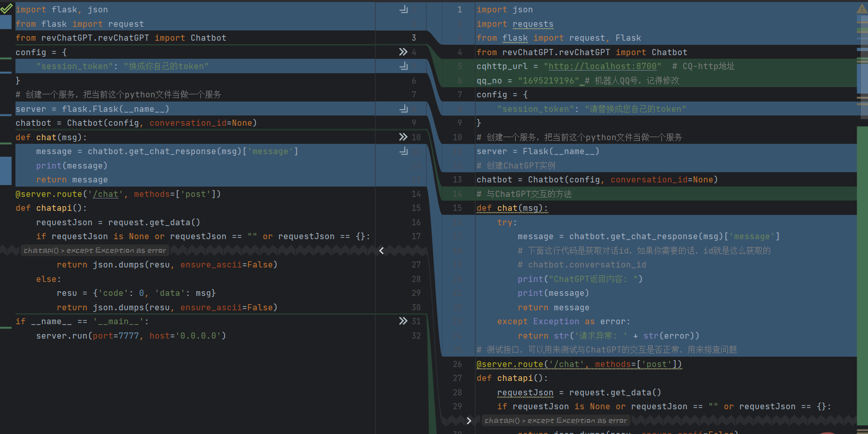Screen dimensions: 868x434
Task: Click right 'requestJson = request.get_data()' line
Action: 580,392
